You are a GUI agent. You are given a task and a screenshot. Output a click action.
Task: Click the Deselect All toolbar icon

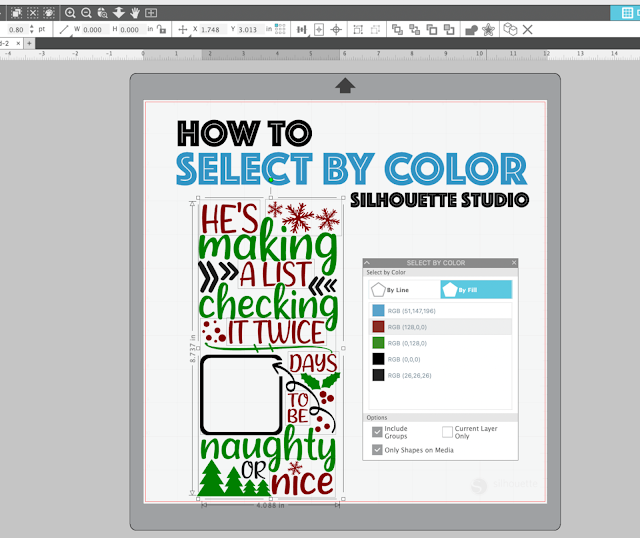click(x=33, y=13)
